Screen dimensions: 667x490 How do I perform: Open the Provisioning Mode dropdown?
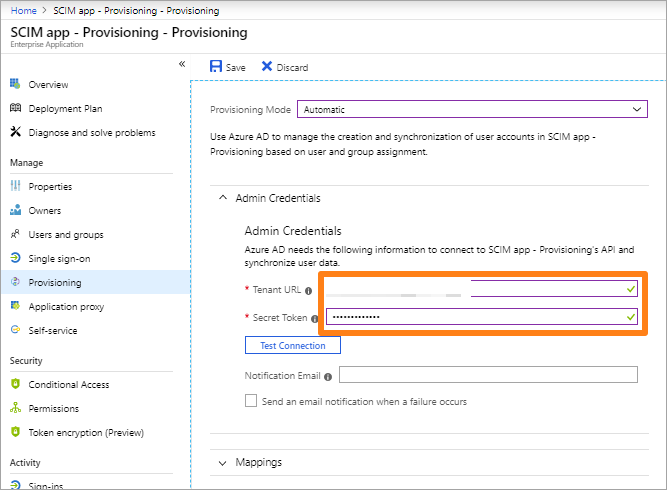(472, 109)
